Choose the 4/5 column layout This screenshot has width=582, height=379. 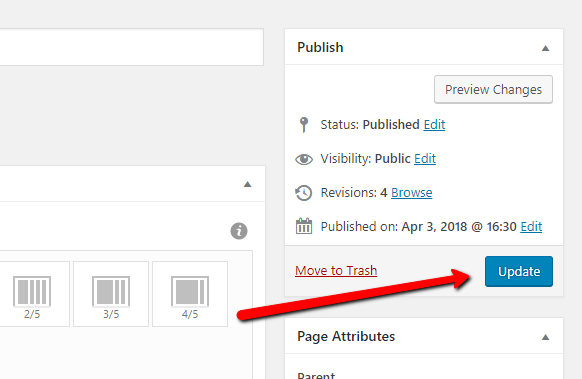190,294
